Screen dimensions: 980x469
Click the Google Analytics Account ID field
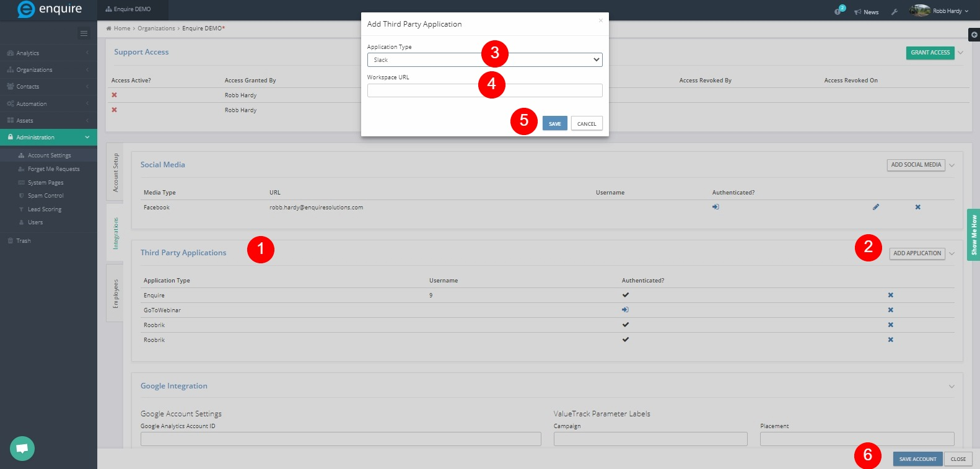click(341, 439)
